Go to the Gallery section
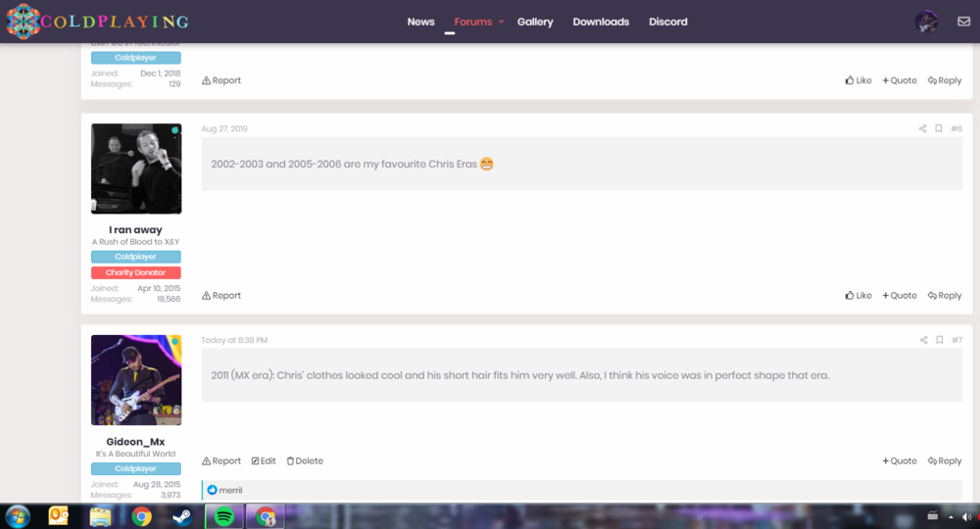 (535, 22)
